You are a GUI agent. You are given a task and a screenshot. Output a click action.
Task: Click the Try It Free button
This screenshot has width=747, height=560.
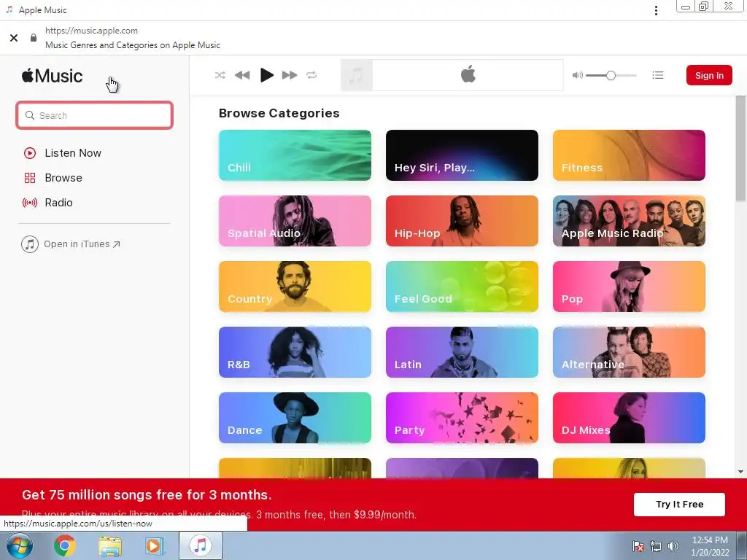coord(679,505)
